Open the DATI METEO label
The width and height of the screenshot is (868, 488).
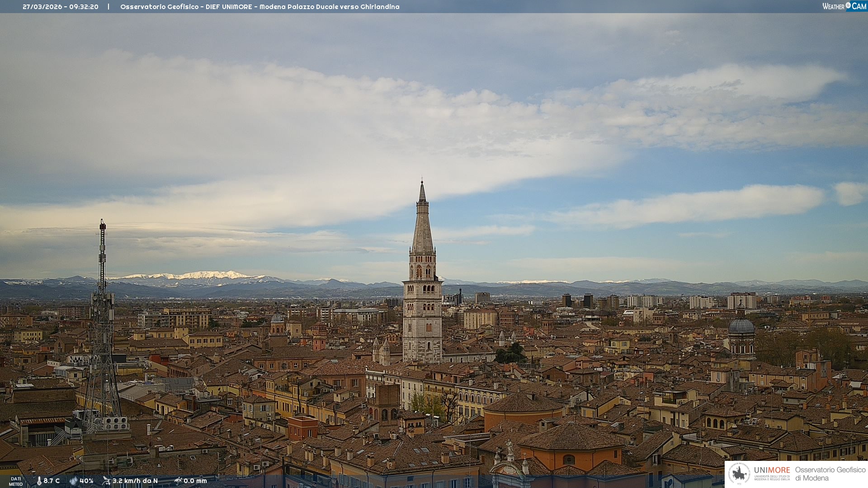tap(16, 481)
